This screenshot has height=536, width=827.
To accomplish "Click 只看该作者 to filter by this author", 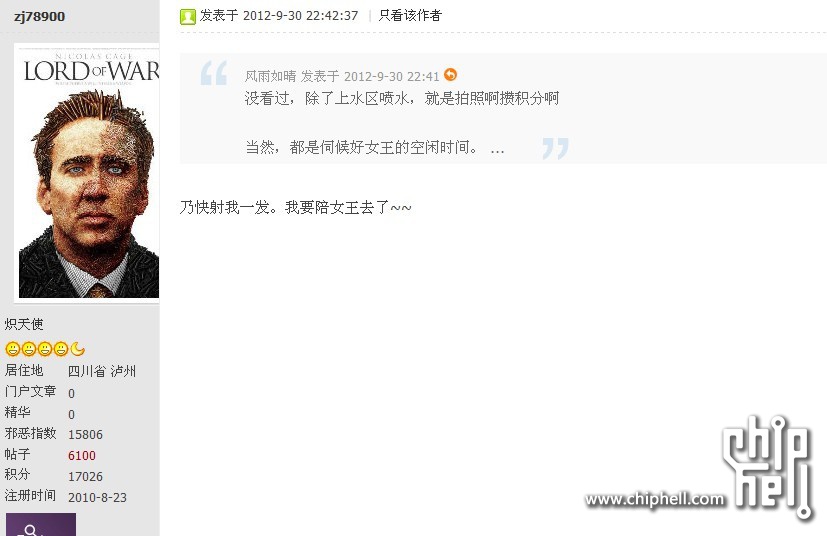I will coord(410,16).
